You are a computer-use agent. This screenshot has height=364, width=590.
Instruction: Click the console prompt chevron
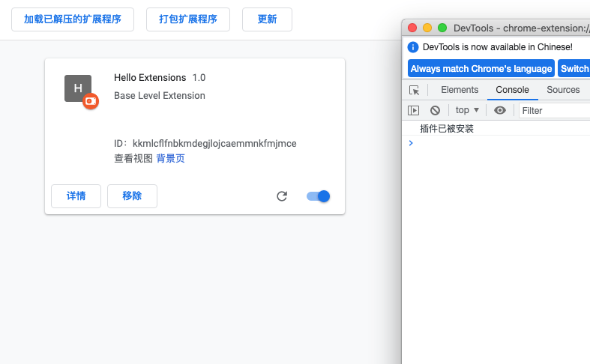(x=411, y=143)
